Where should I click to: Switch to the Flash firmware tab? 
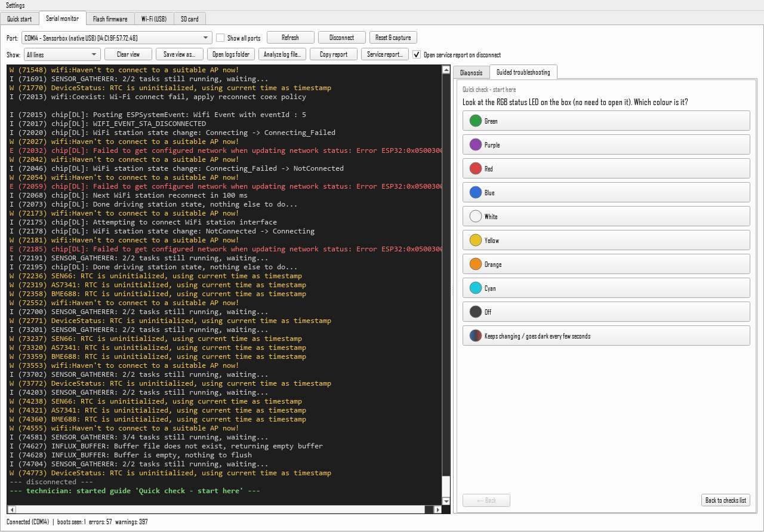click(x=110, y=19)
